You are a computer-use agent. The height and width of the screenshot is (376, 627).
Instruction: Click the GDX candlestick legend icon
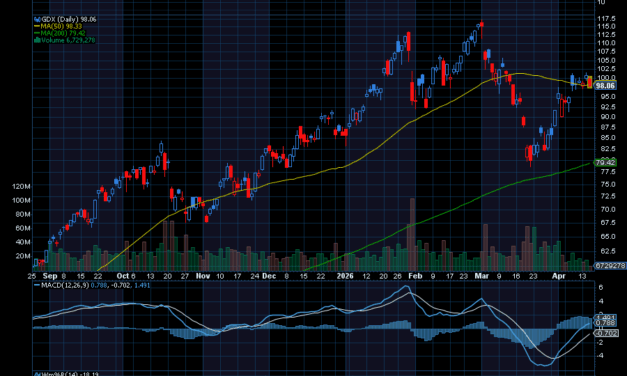click(x=37, y=19)
